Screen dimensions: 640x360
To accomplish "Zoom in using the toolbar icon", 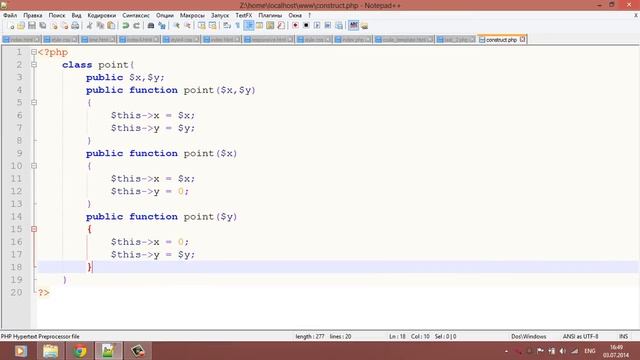I will coord(177,26).
